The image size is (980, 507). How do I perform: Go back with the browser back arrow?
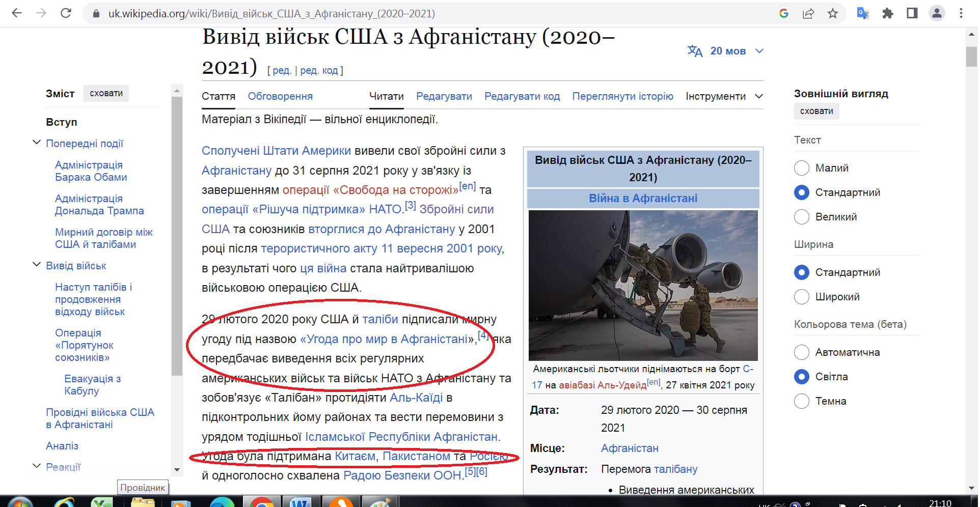coord(17,13)
